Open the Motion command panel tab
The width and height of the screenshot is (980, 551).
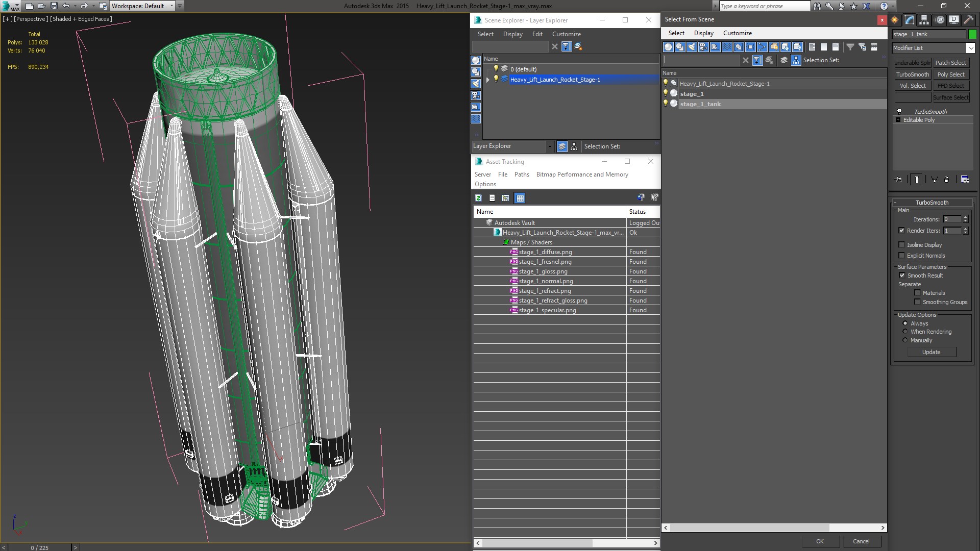[x=940, y=20]
